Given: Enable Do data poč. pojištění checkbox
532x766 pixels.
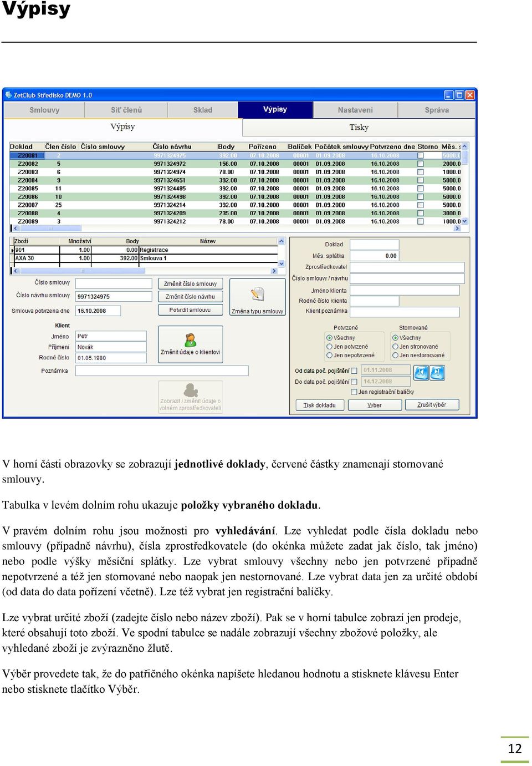Looking at the screenshot, I should pos(354,382).
